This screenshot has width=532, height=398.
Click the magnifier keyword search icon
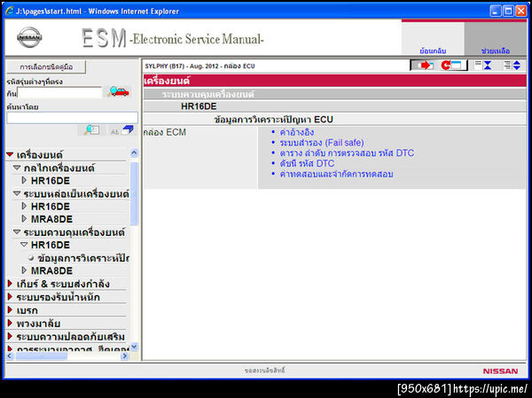click(x=91, y=130)
